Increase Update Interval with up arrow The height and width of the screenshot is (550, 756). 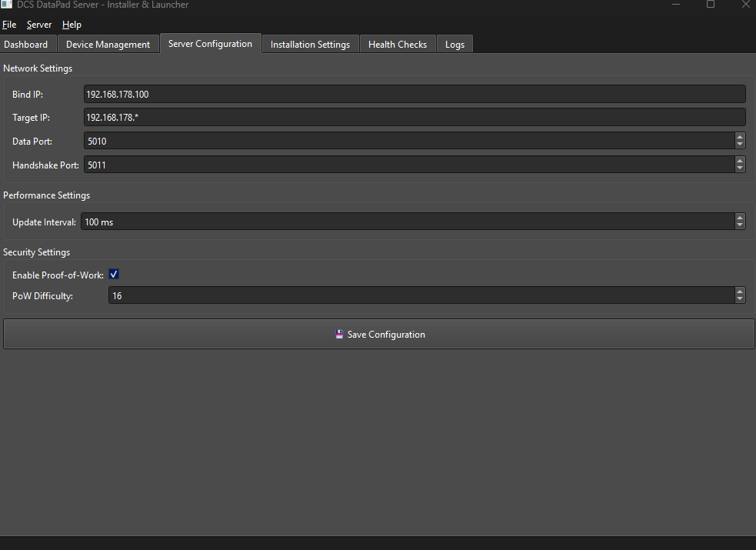pos(740,218)
